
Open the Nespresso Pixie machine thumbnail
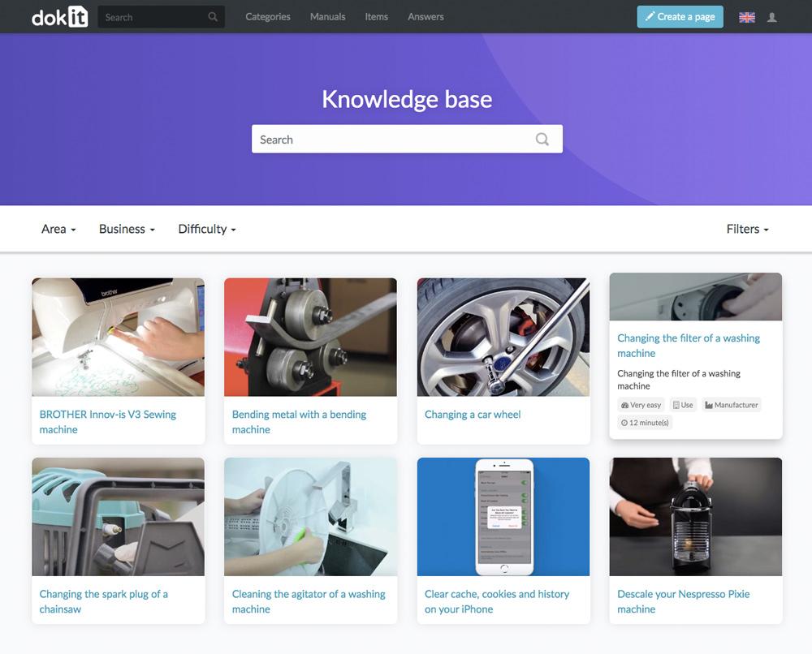pos(696,516)
